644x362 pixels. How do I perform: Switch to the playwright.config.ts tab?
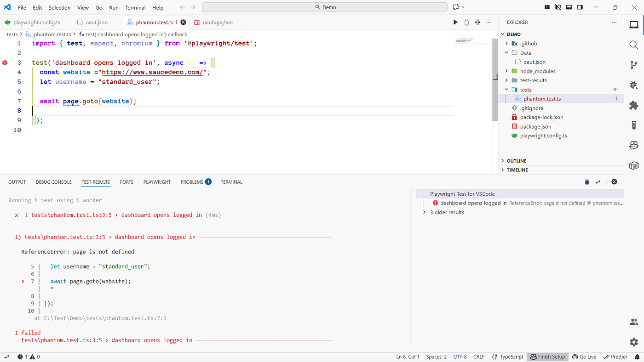[x=36, y=22]
